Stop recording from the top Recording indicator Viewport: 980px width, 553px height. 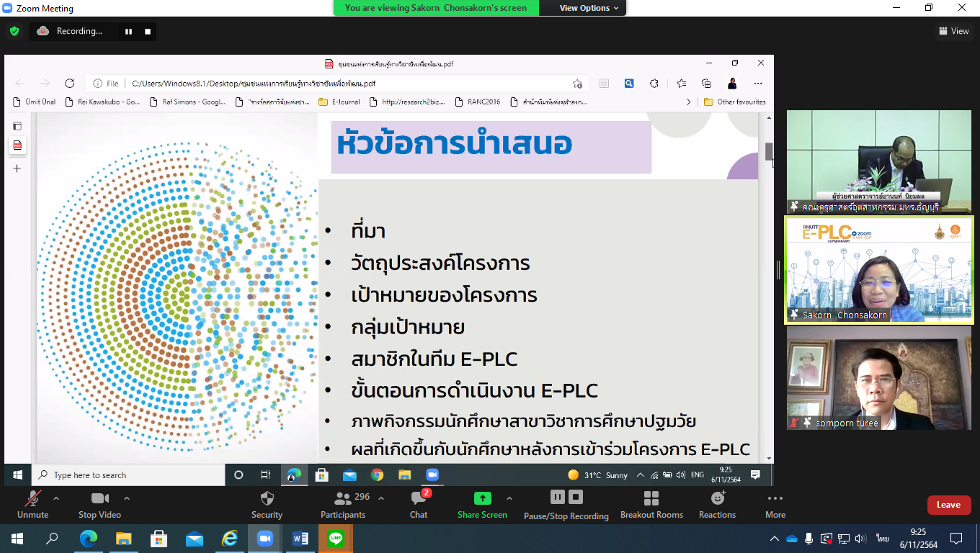point(148,32)
